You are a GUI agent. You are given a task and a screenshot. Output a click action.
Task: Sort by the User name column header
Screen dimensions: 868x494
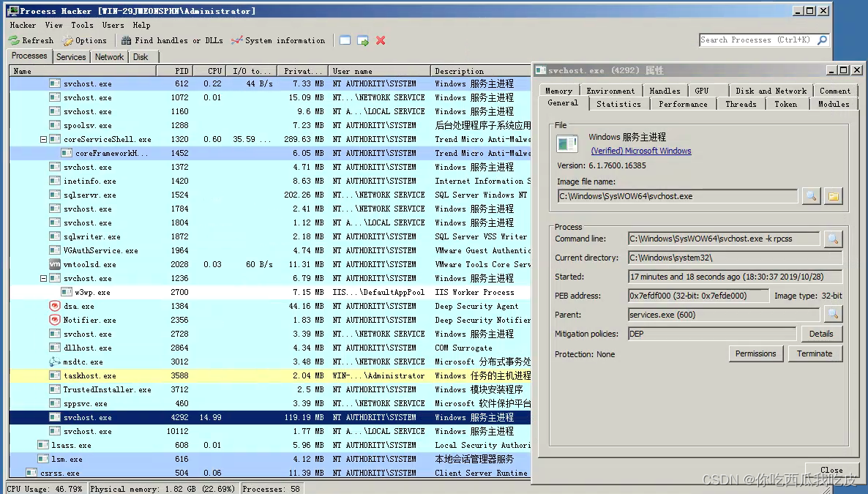[379, 71]
